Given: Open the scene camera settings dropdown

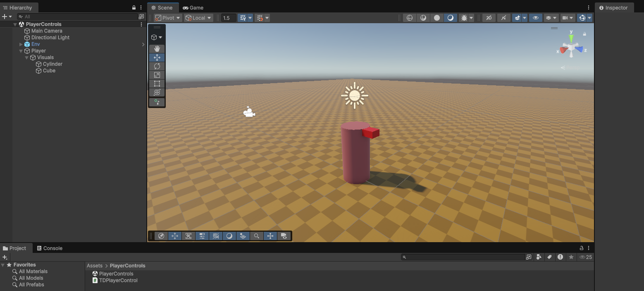Looking at the screenshot, I should (568, 18).
